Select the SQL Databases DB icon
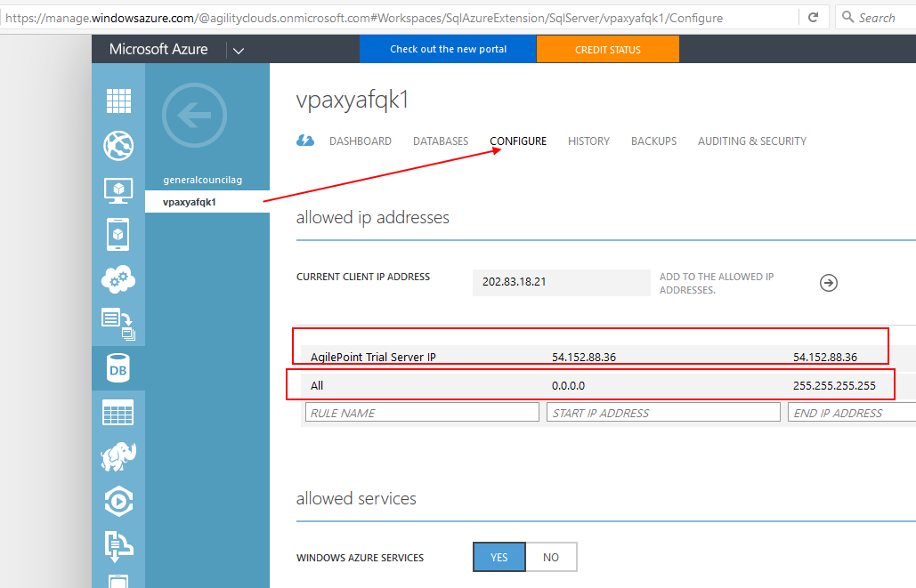 tap(118, 367)
